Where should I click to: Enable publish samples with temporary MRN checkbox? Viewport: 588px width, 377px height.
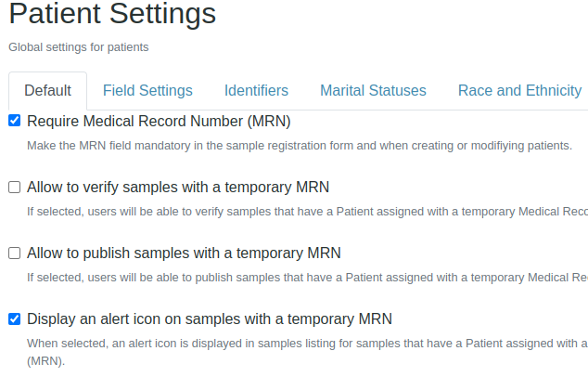click(x=14, y=253)
